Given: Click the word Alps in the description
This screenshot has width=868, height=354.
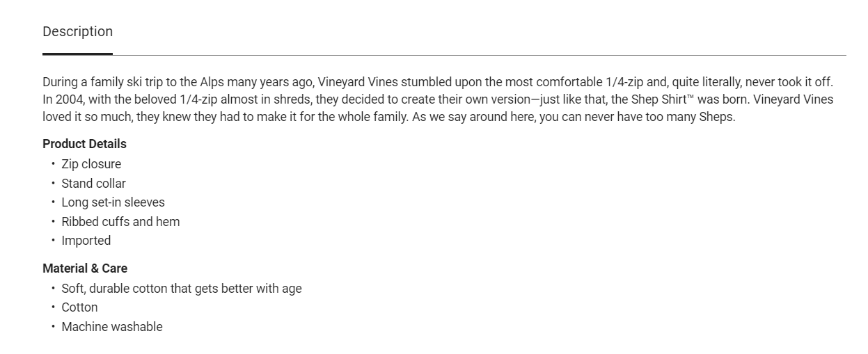Looking at the screenshot, I should coord(210,82).
